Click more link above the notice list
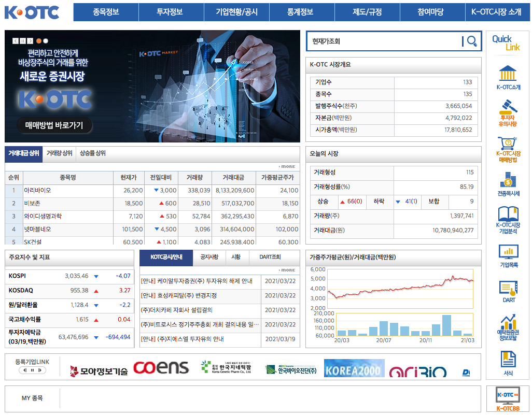Viewport: 532px width, 415px height. click(x=287, y=270)
